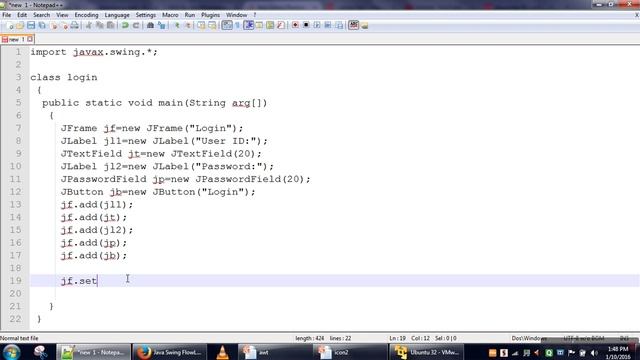
Task: Click the Copy toolbar icon
Action: pos(99,25)
